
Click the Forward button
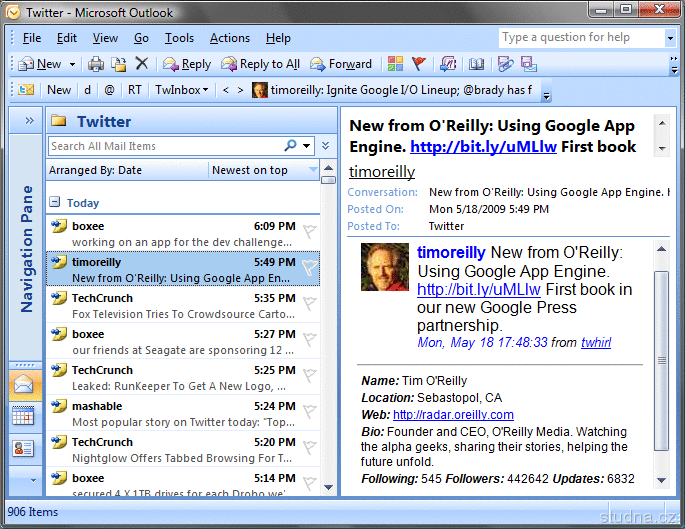341,64
